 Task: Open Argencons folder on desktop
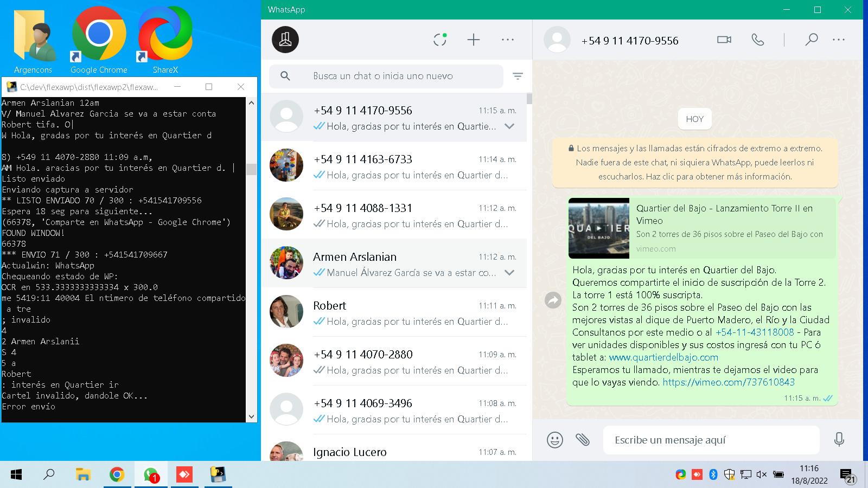click(x=34, y=42)
